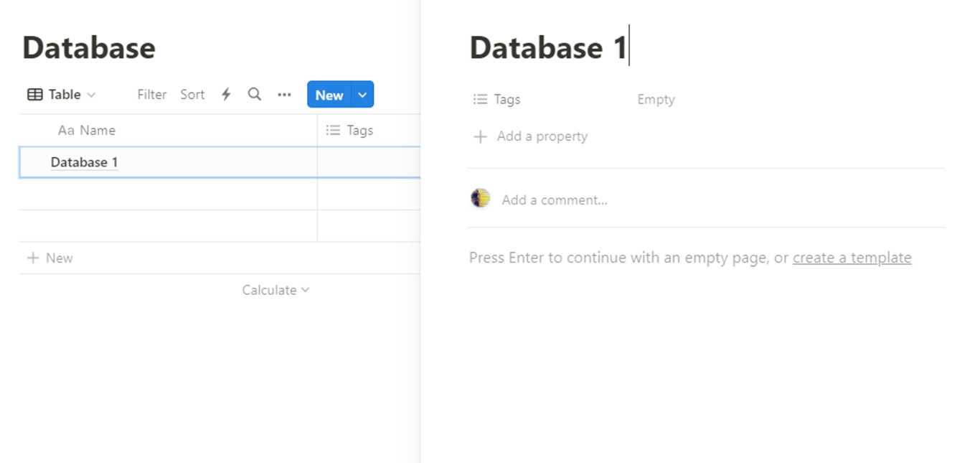This screenshot has width=980, height=463.
Task: Expand the Calculate dropdown
Action: [x=275, y=290]
